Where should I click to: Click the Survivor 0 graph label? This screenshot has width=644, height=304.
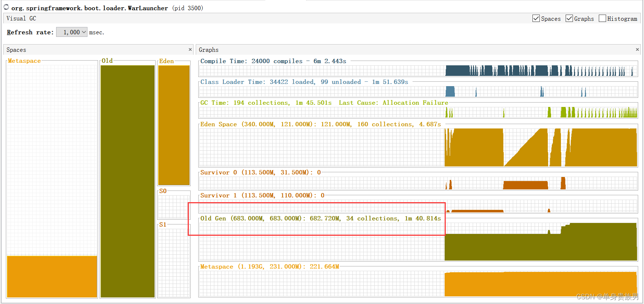click(x=261, y=172)
